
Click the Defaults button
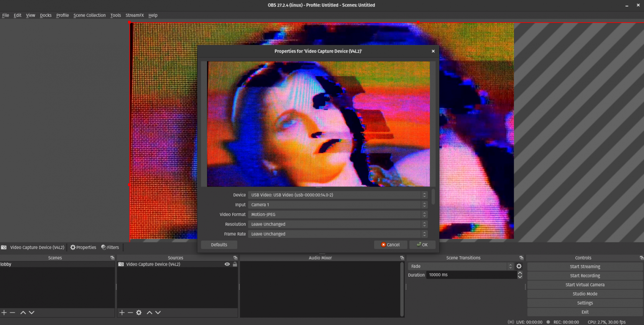point(219,245)
